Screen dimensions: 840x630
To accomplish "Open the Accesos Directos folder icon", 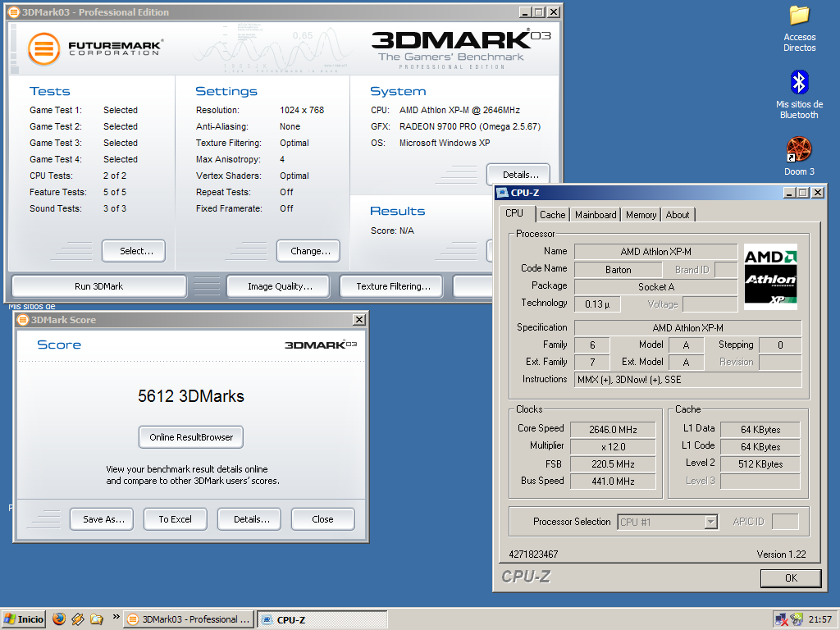I will pyautogui.click(x=799, y=16).
